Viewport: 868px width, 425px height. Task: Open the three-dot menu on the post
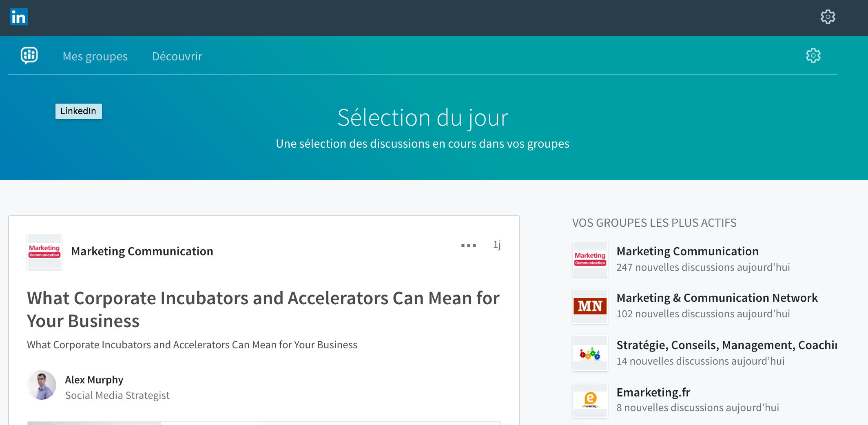469,245
